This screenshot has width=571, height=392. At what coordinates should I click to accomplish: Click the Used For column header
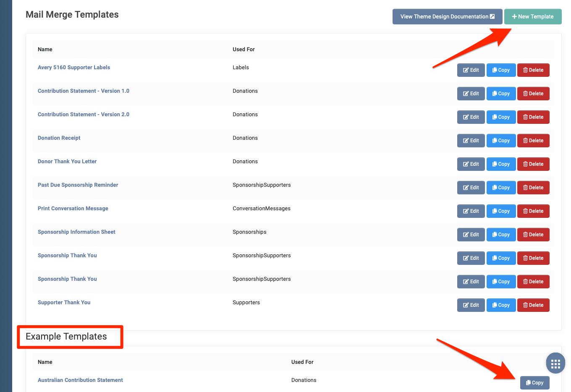[244, 49]
